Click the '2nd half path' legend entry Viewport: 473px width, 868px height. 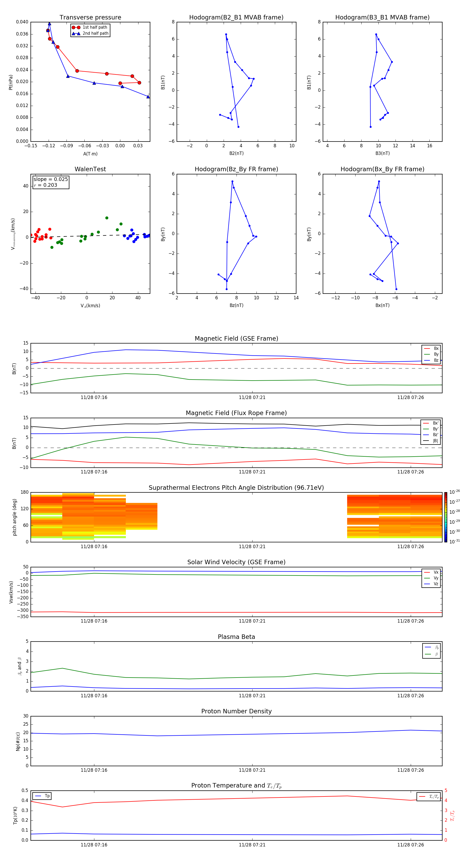click(x=90, y=33)
